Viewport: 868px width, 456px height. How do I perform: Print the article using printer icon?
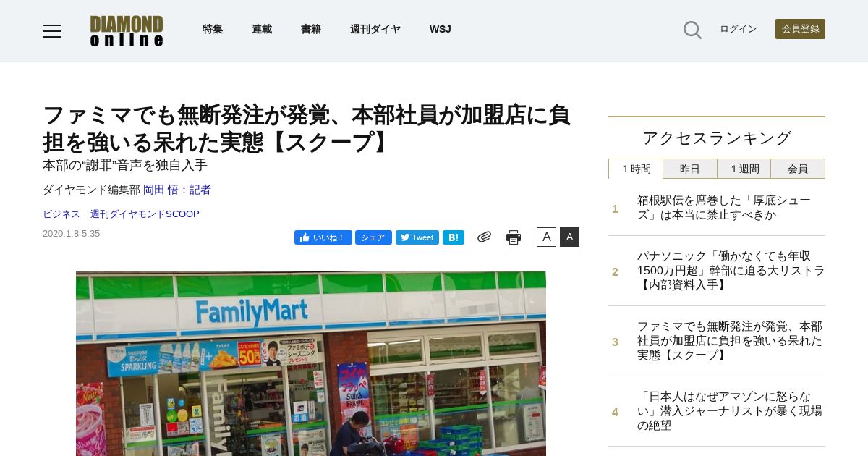514,237
